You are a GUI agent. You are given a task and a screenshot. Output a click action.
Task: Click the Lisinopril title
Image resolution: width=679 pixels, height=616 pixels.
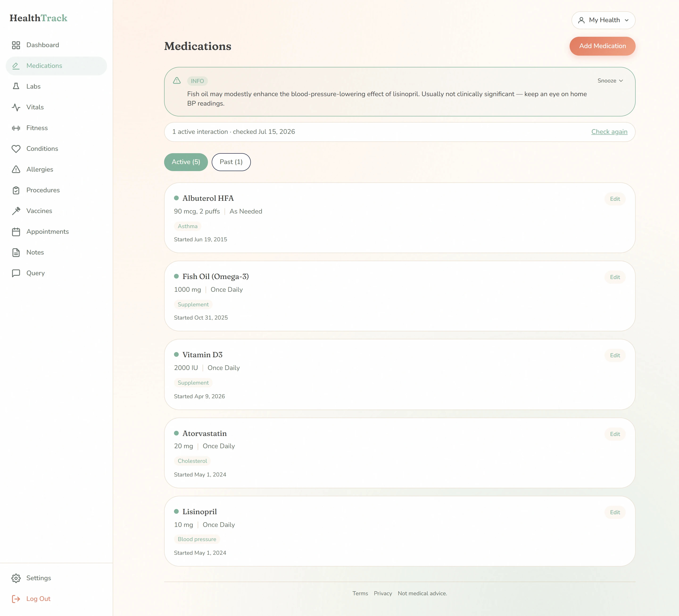(199, 512)
